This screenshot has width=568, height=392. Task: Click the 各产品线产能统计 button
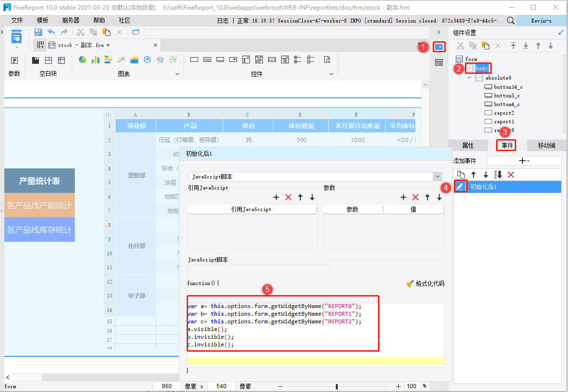(39, 206)
